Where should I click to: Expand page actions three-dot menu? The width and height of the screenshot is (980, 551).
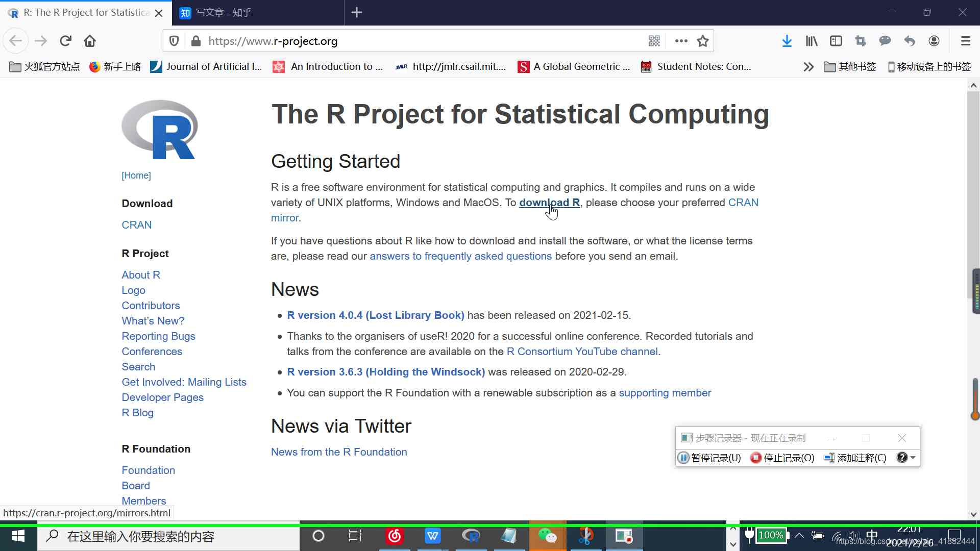681,41
